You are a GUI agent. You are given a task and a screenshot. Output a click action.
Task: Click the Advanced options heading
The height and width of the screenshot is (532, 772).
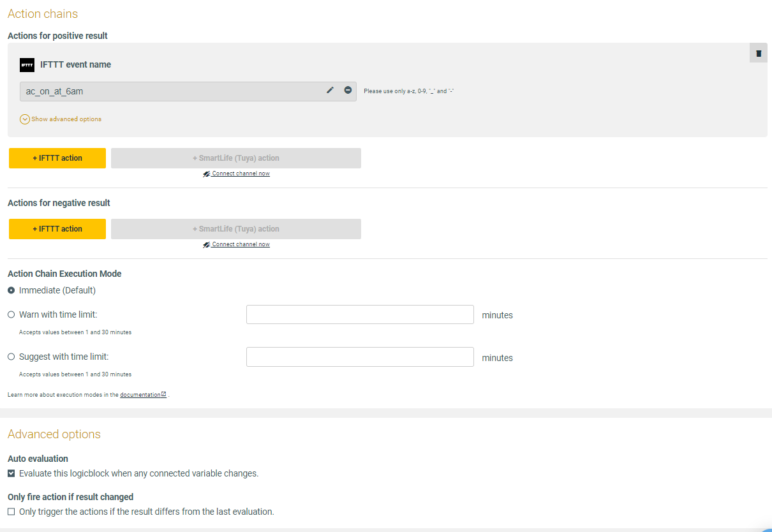point(54,434)
